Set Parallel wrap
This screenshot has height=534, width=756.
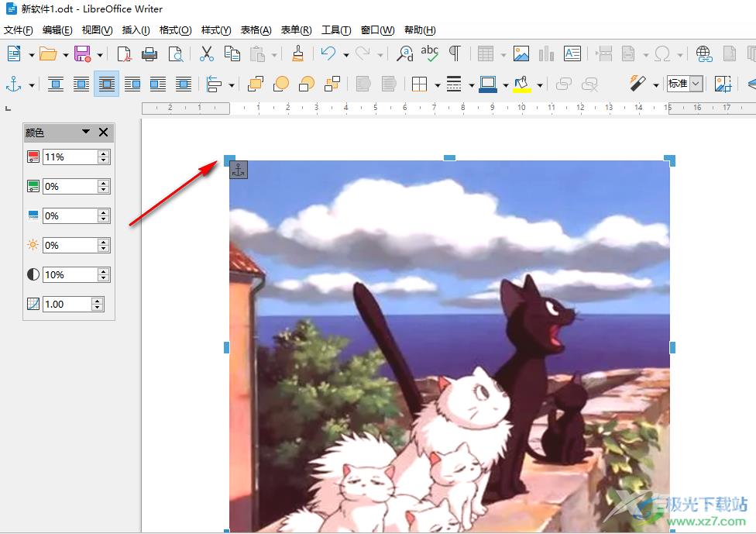pyautogui.click(x=81, y=84)
